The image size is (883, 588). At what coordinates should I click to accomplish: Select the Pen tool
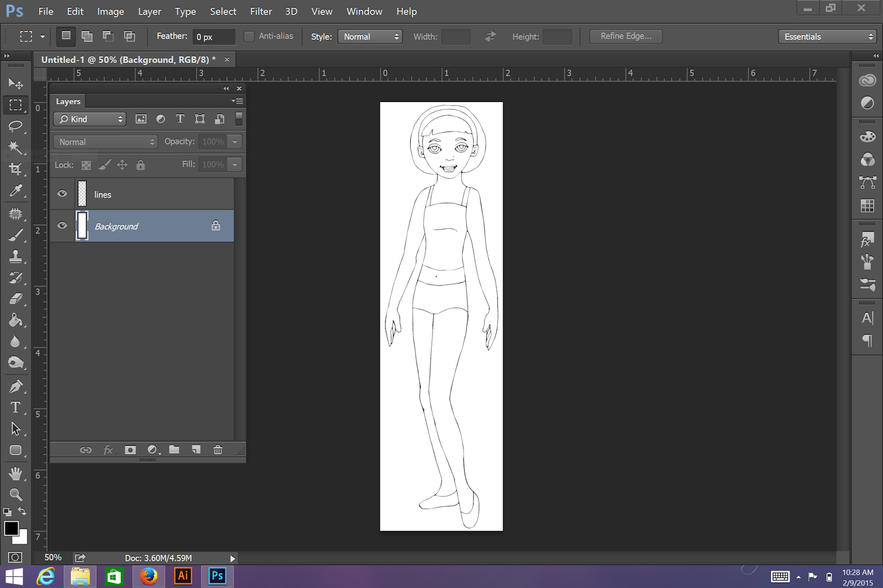(x=15, y=386)
